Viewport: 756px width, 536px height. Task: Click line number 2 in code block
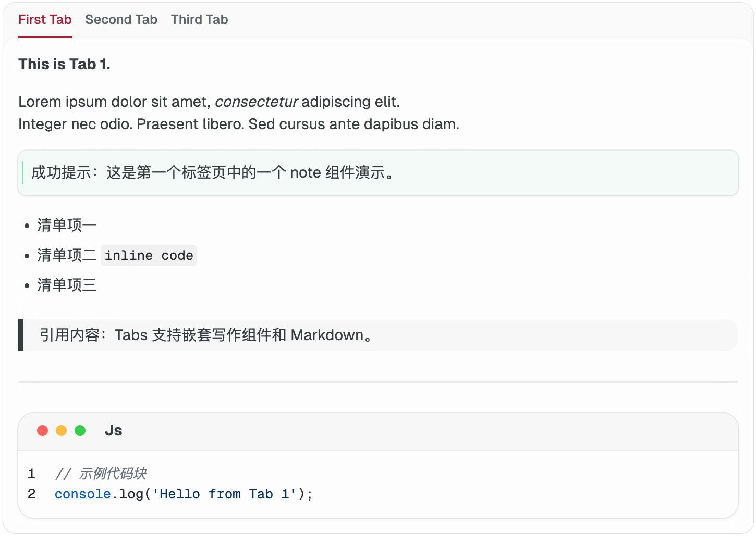point(32,494)
